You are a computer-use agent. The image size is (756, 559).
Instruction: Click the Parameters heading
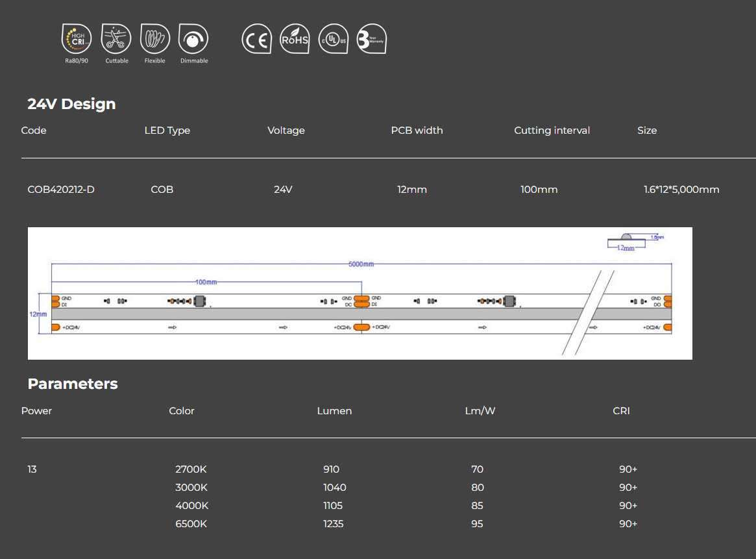(73, 384)
